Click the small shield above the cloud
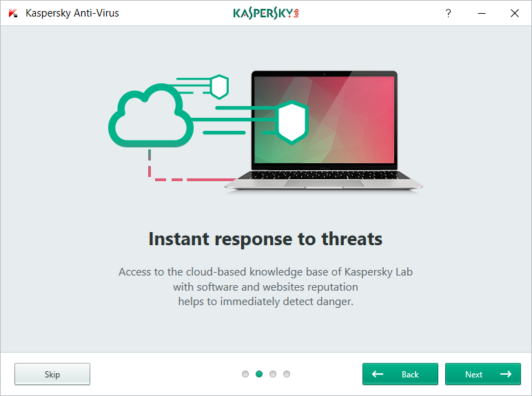This screenshot has height=396, width=532. click(220, 87)
